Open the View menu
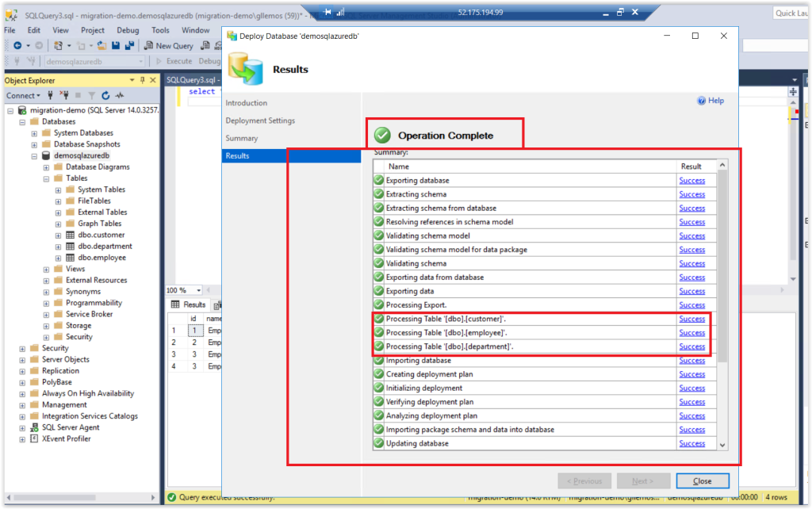Image resolution: width=812 pixels, height=509 pixels. (60, 30)
